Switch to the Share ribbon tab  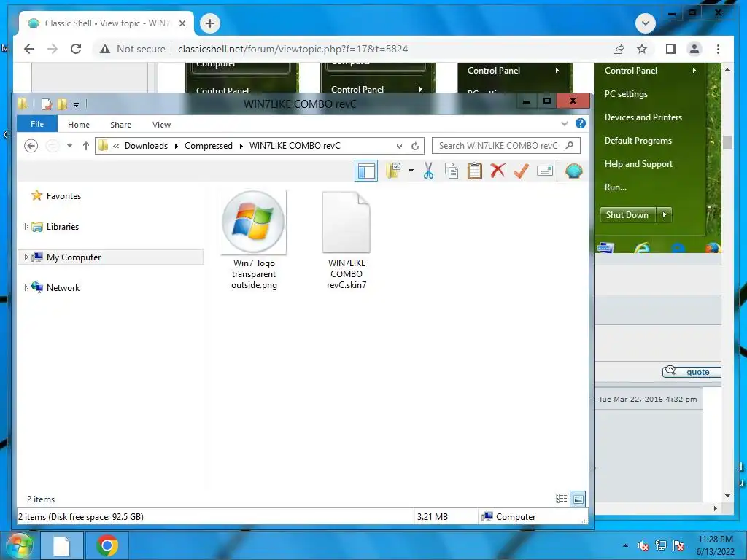tap(120, 124)
